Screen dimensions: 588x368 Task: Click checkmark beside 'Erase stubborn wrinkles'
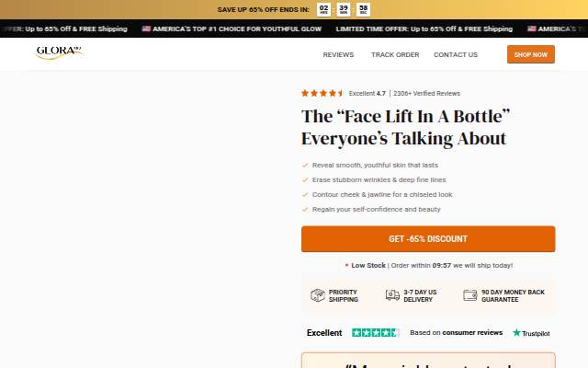tap(305, 180)
